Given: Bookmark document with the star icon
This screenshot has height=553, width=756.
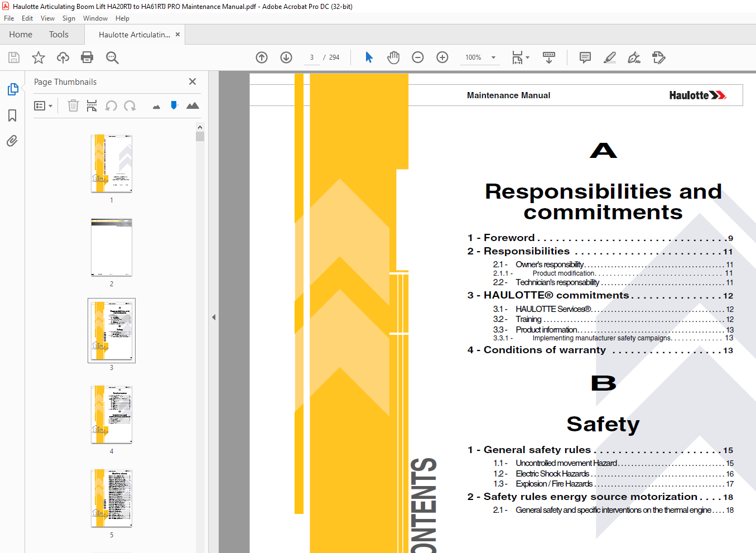Looking at the screenshot, I should 38,57.
